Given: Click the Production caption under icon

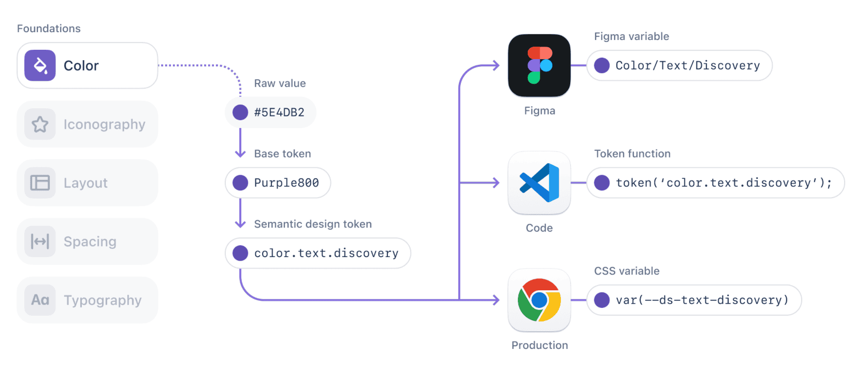Looking at the screenshot, I should [540, 345].
